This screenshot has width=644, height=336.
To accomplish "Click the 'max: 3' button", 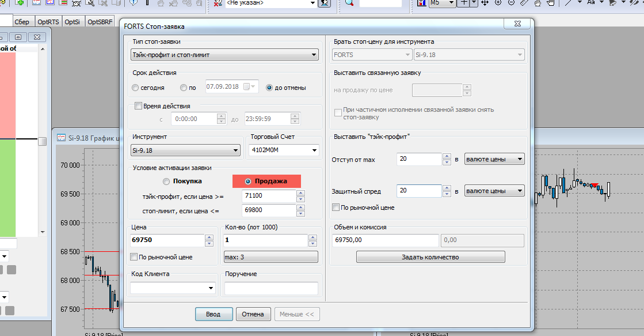I will coord(270,257).
